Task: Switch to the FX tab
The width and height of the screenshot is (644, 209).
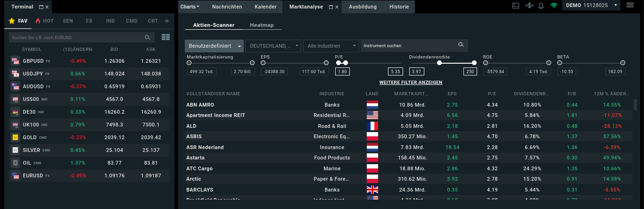Action: coord(89,21)
